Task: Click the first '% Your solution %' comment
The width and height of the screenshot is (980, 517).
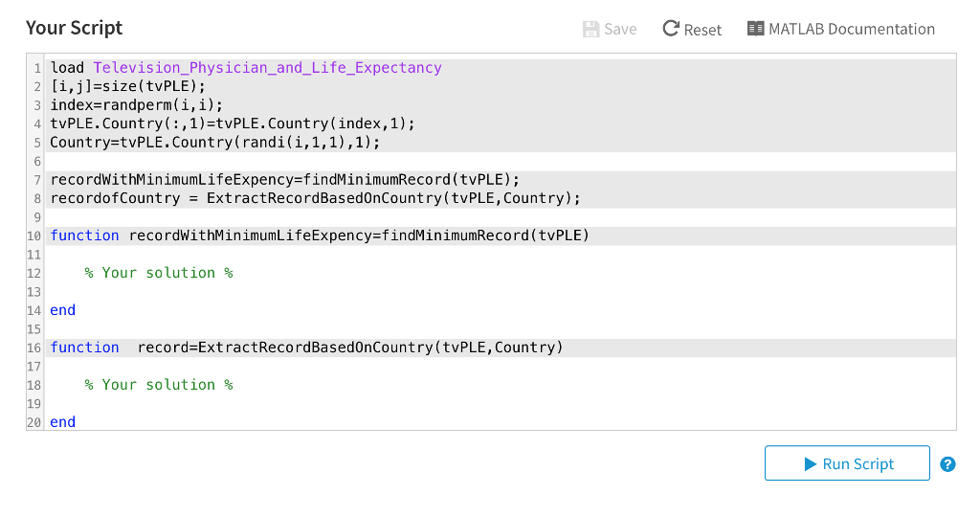Action: coord(159,273)
